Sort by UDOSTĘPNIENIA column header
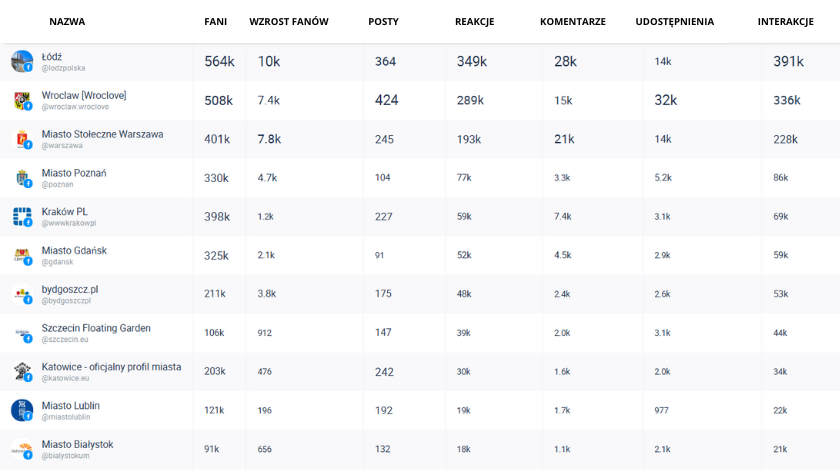Viewport: 840px width, 472px height. coord(674,21)
